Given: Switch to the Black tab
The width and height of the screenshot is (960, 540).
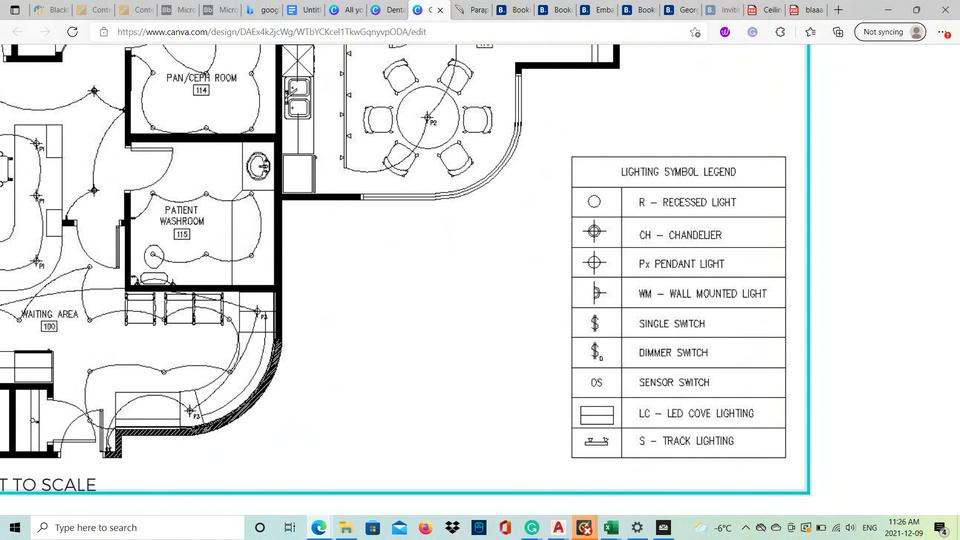Looking at the screenshot, I should coord(51,10).
